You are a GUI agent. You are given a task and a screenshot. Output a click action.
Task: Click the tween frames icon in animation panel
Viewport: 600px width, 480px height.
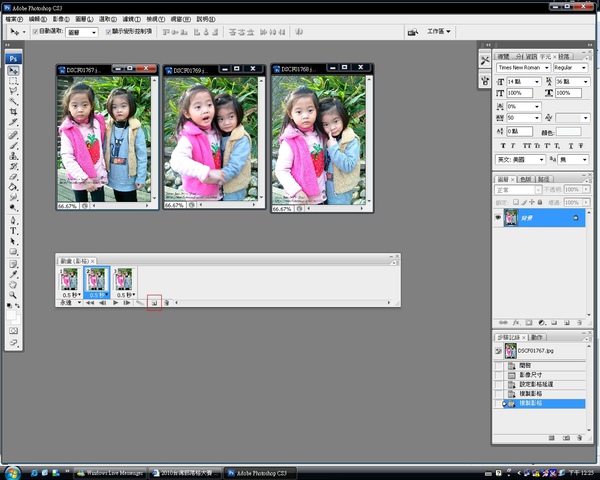click(x=140, y=303)
